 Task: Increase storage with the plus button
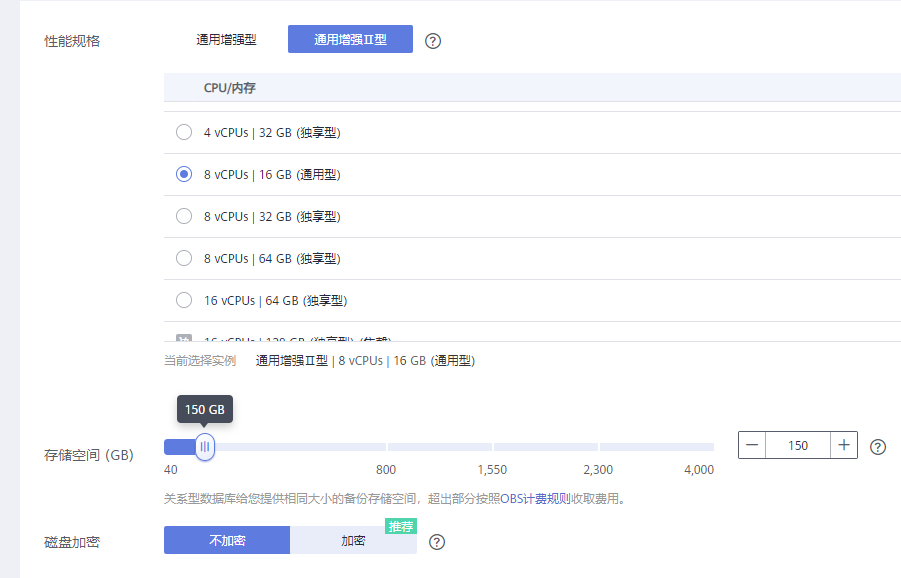[x=844, y=445]
